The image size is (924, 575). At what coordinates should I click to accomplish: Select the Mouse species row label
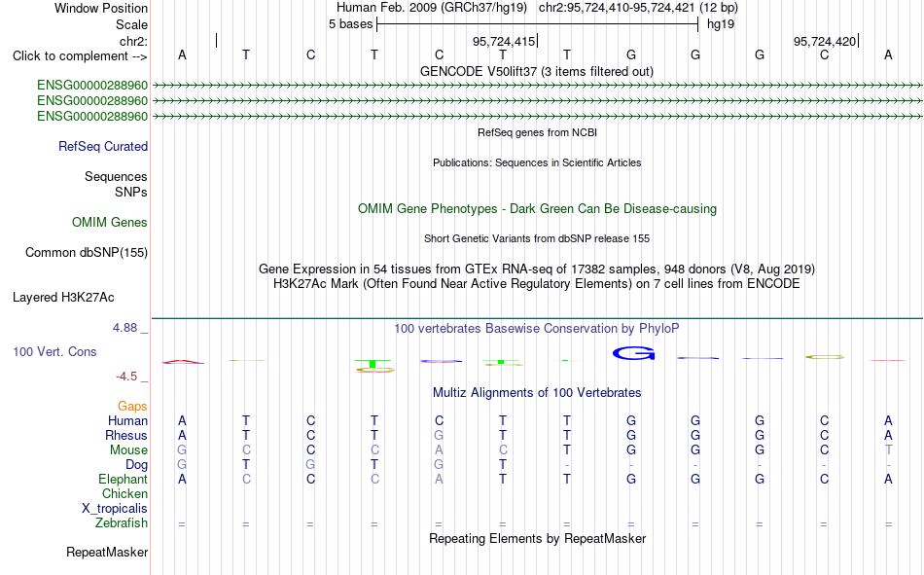(128, 449)
